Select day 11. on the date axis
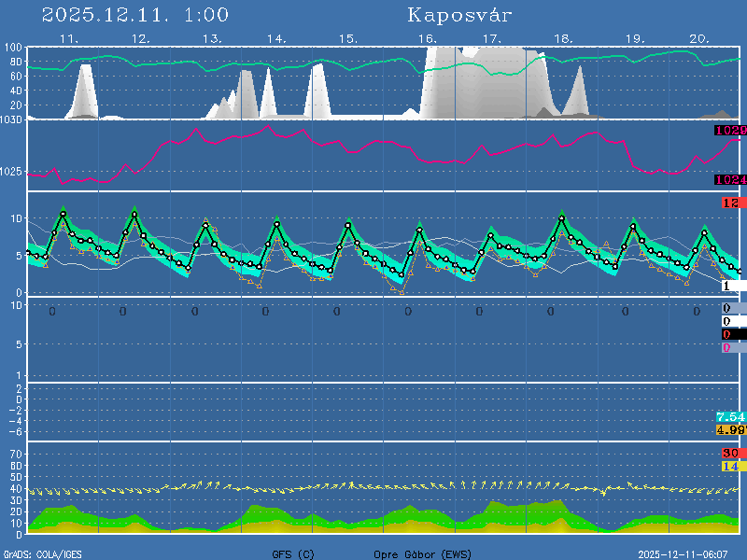The width and height of the screenshot is (747, 560). pyautogui.click(x=69, y=39)
